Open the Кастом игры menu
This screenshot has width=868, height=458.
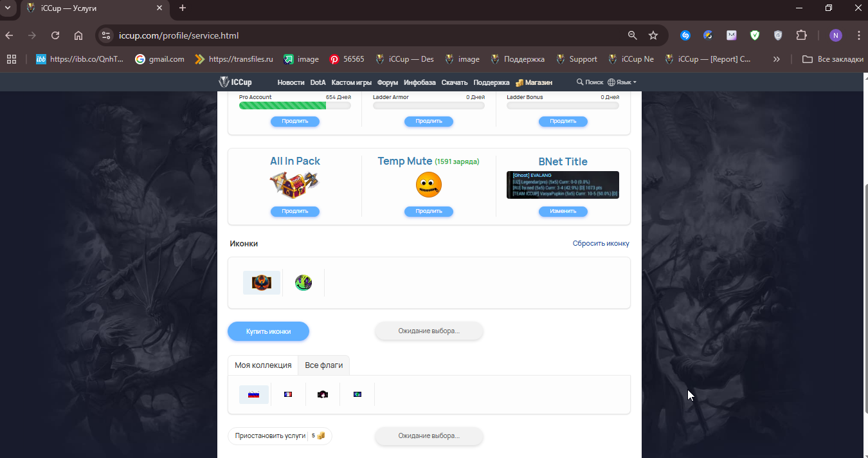pos(352,82)
